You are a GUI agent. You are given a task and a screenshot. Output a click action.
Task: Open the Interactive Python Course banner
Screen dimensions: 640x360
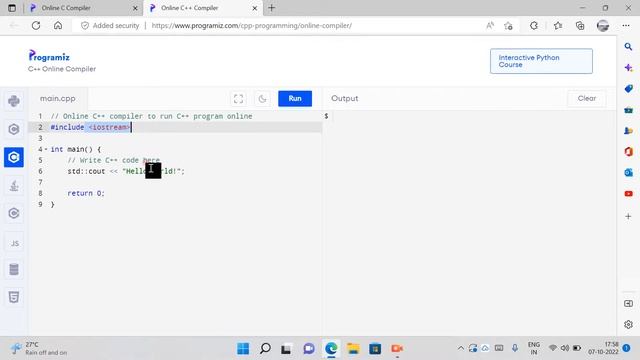(541, 61)
